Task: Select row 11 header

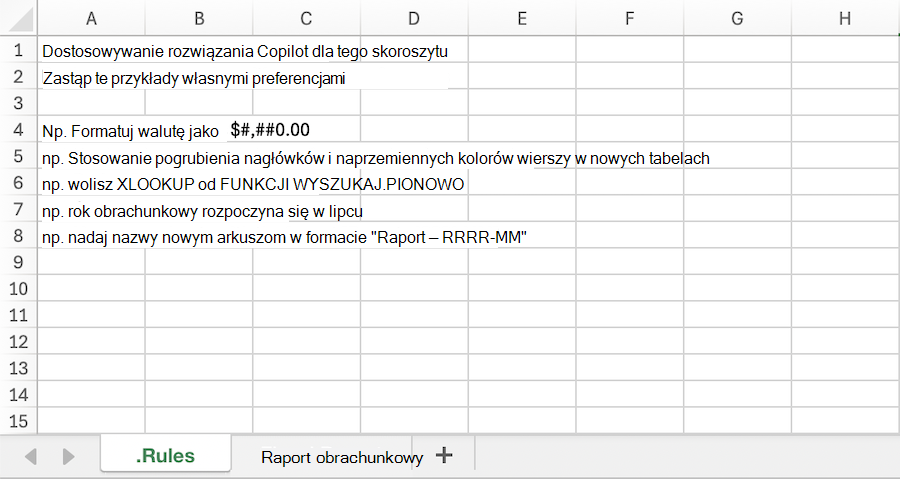Action: (18, 315)
